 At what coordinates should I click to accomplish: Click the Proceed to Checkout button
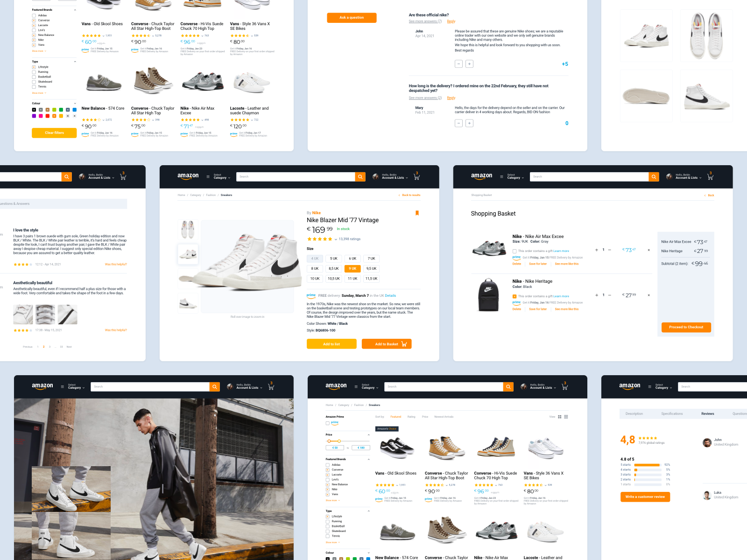pos(686,327)
